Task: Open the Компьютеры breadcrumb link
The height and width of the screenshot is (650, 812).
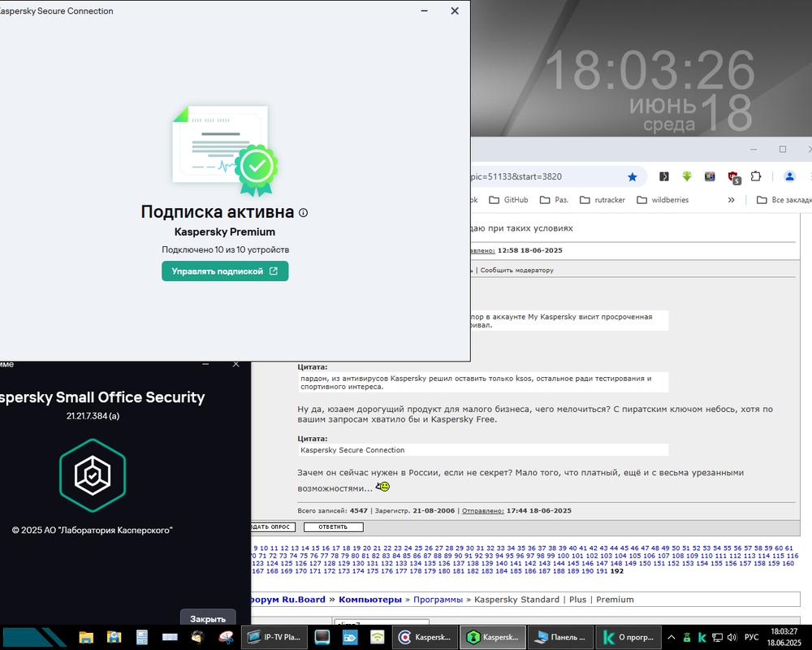Action: click(369, 600)
